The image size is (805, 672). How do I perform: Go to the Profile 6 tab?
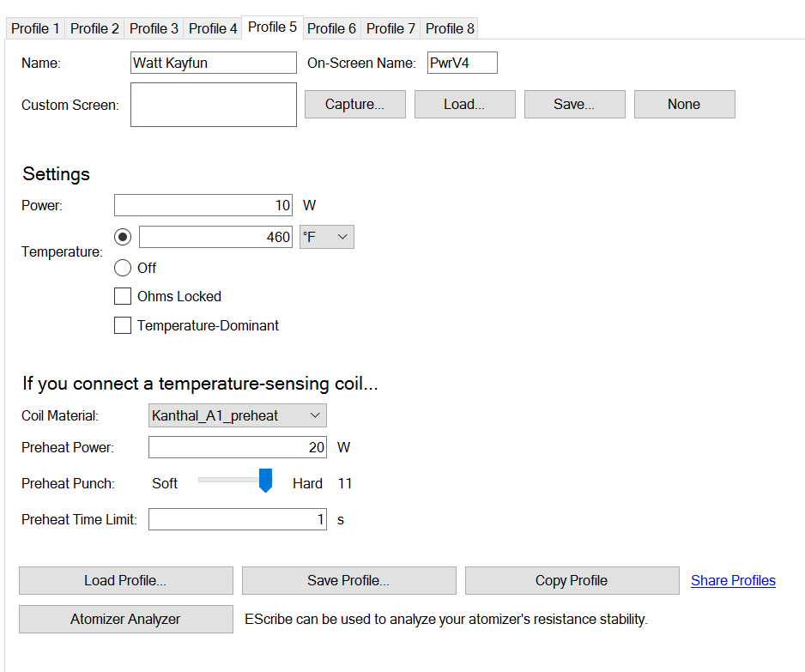point(331,28)
